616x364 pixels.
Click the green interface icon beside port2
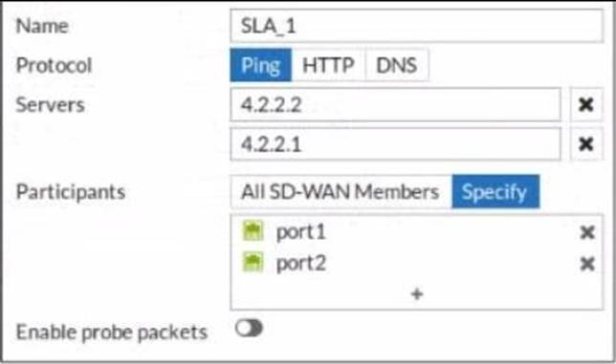click(253, 262)
